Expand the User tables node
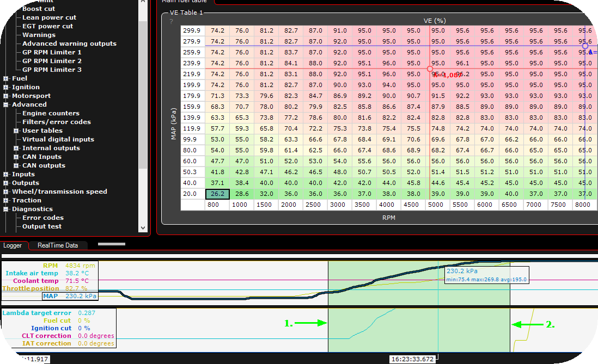 click(16, 131)
